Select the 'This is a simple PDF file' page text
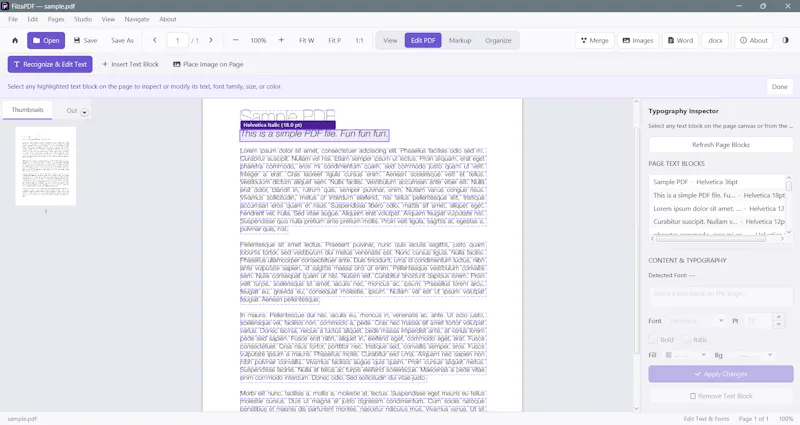Viewport: 800px width, 425px height. (314, 134)
